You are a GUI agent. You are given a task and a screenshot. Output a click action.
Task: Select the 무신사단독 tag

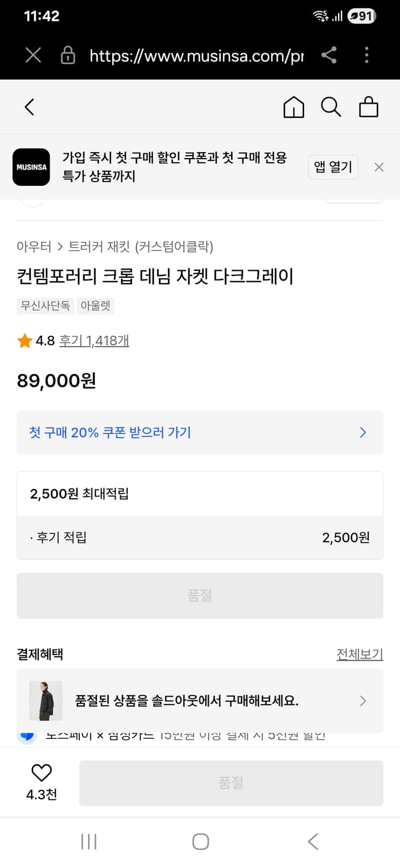[x=45, y=307]
